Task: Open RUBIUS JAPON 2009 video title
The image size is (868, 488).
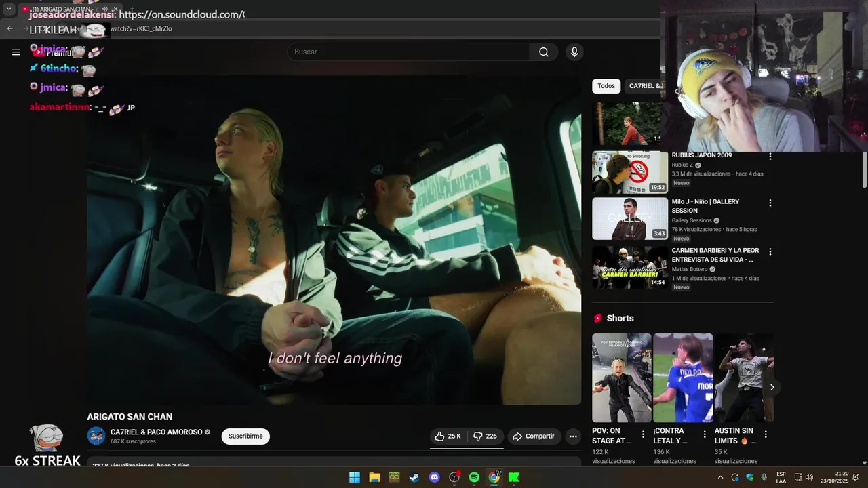Action: tap(702, 155)
